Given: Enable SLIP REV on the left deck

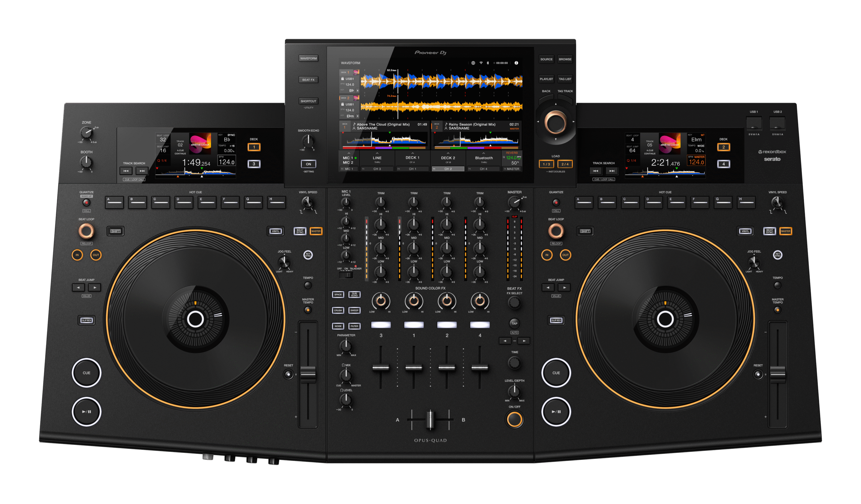Looking at the screenshot, I should click(86, 320).
